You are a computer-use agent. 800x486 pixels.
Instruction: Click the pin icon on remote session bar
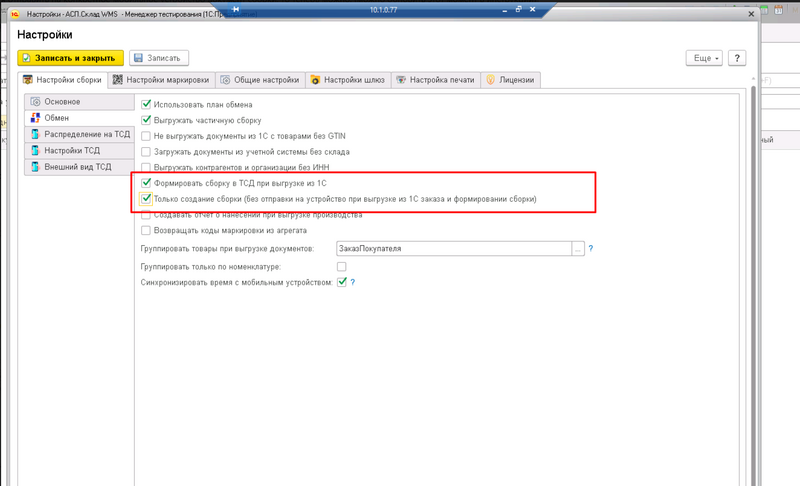235,9
